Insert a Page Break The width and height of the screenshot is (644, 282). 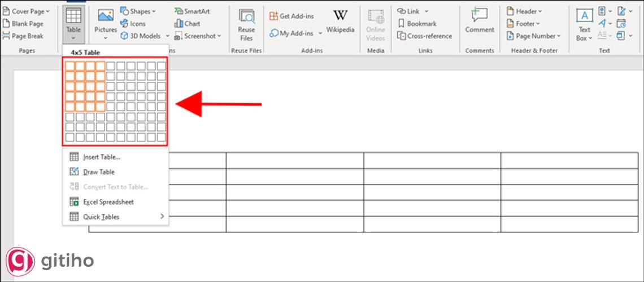23,36
